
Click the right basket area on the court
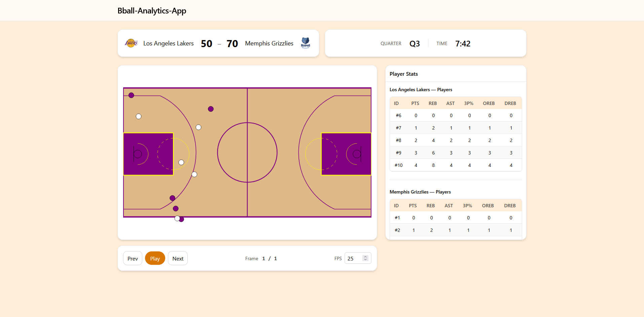click(x=346, y=154)
